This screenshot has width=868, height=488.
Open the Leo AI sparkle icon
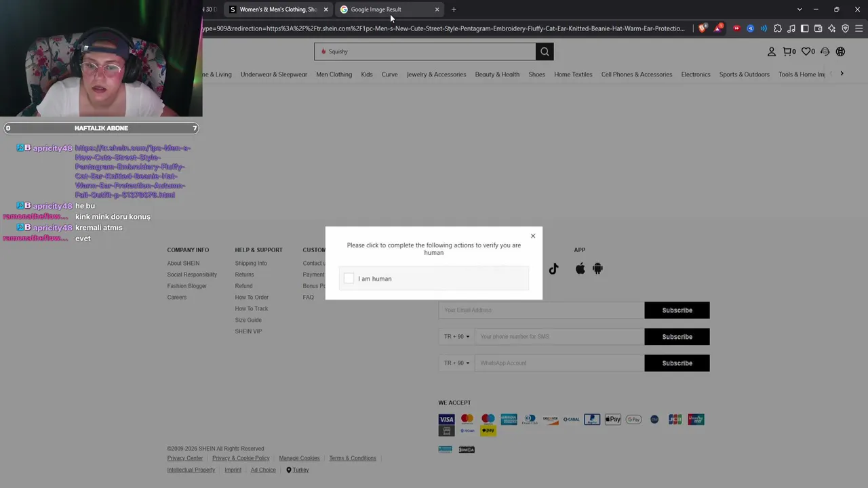click(832, 28)
